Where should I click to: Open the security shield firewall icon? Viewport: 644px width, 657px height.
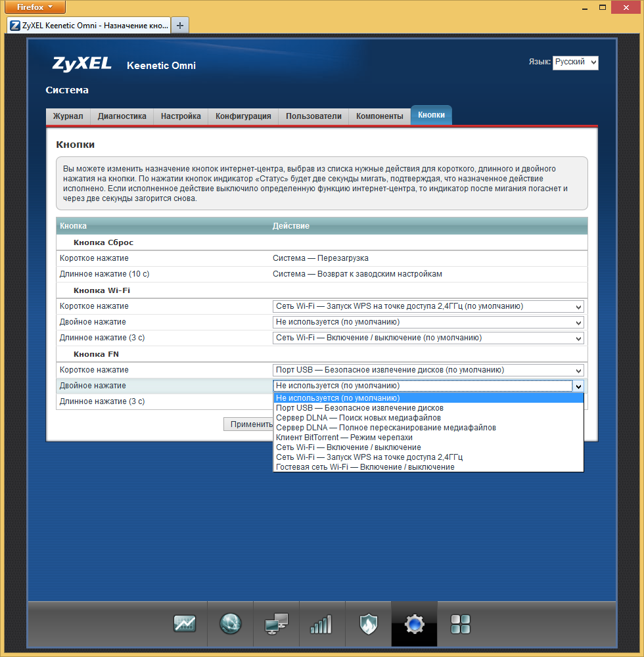coord(368,624)
